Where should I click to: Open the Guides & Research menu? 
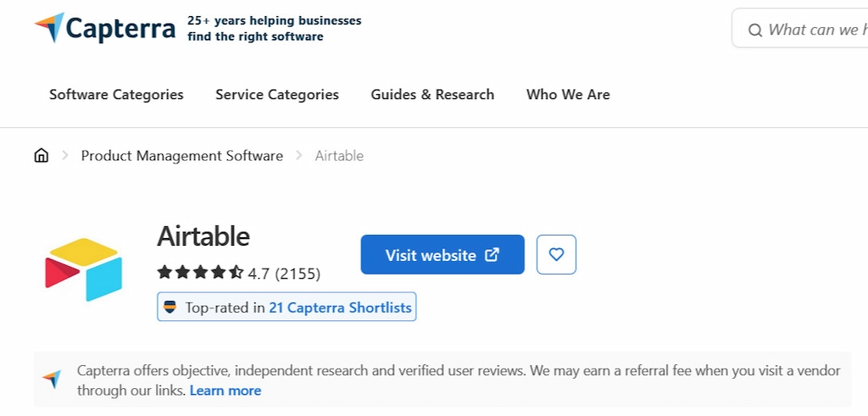click(432, 95)
